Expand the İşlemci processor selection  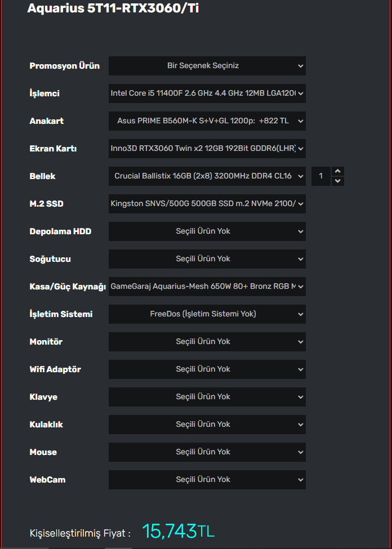pos(207,93)
